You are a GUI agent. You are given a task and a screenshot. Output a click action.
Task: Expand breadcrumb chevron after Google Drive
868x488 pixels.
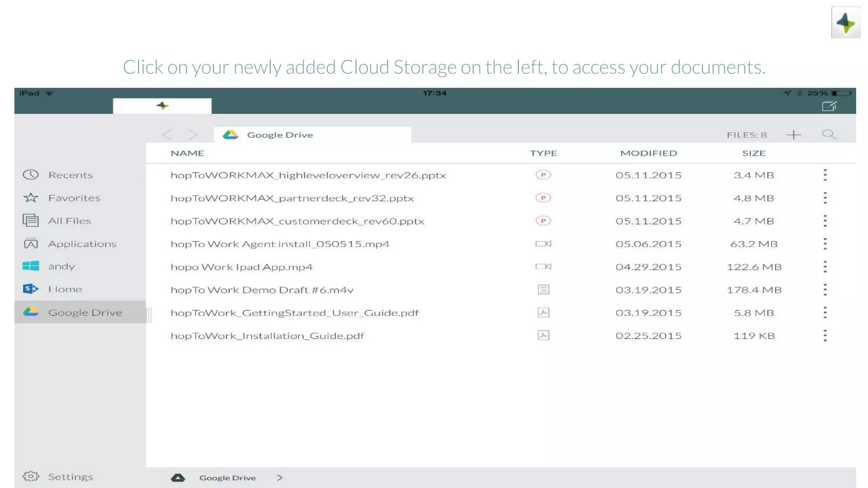280,478
